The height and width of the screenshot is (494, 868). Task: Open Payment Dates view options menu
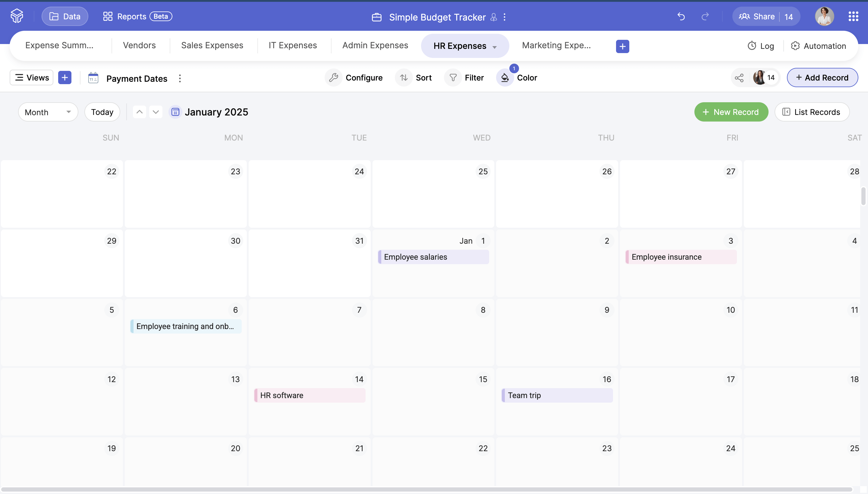tap(180, 78)
